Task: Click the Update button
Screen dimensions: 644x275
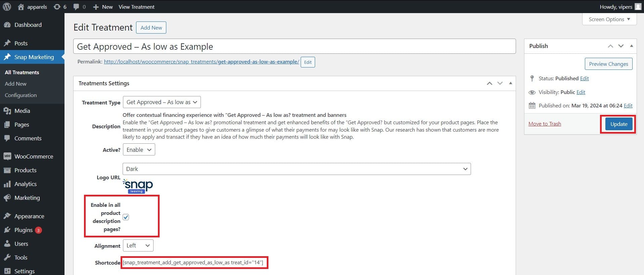Action: coord(619,124)
